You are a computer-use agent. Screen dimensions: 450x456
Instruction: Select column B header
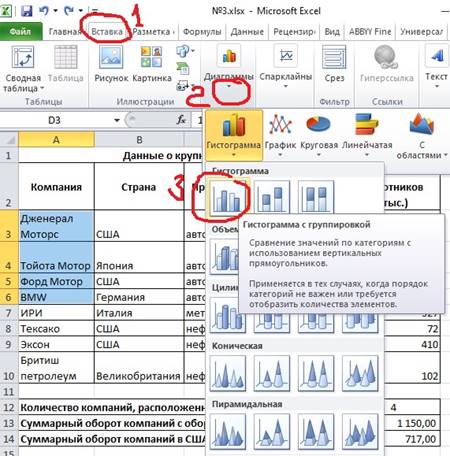139,140
